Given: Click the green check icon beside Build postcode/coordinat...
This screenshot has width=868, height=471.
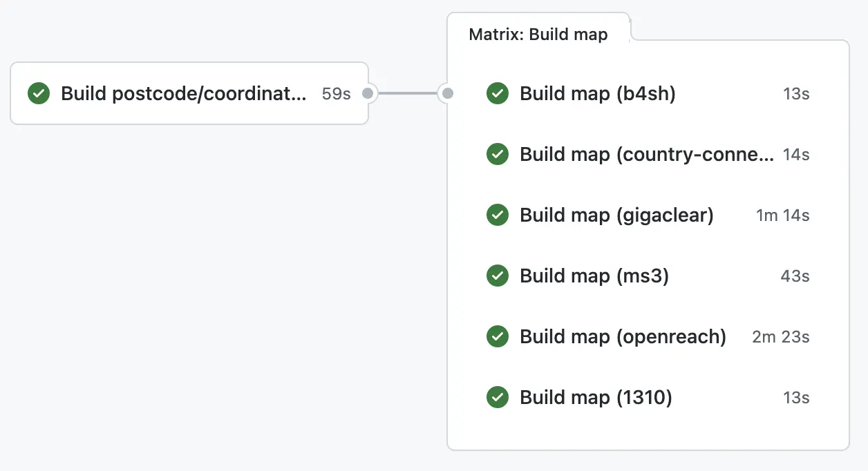Looking at the screenshot, I should (x=39, y=93).
